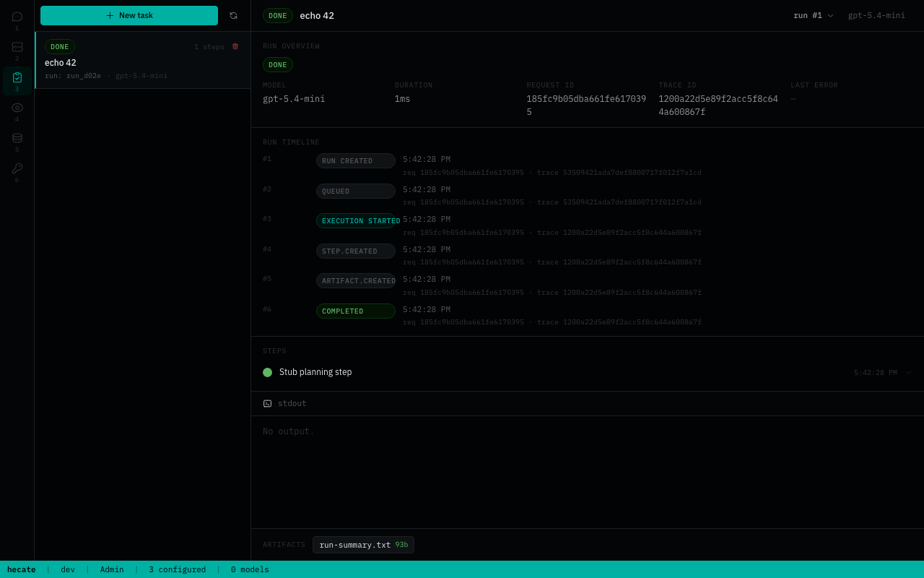
Task: Click the ARTIFACT.CREATED timeline badge
Action: pyautogui.click(x=355, y=281)
